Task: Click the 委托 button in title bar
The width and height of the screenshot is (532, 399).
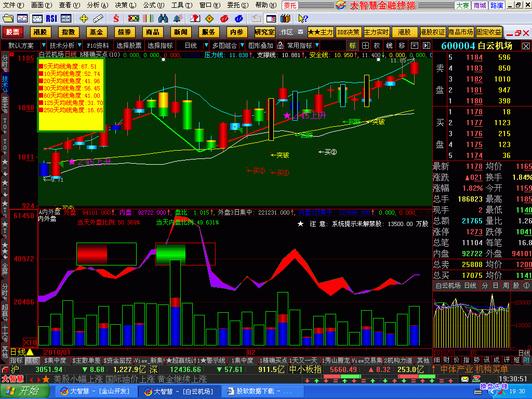Action: [290, 5]
